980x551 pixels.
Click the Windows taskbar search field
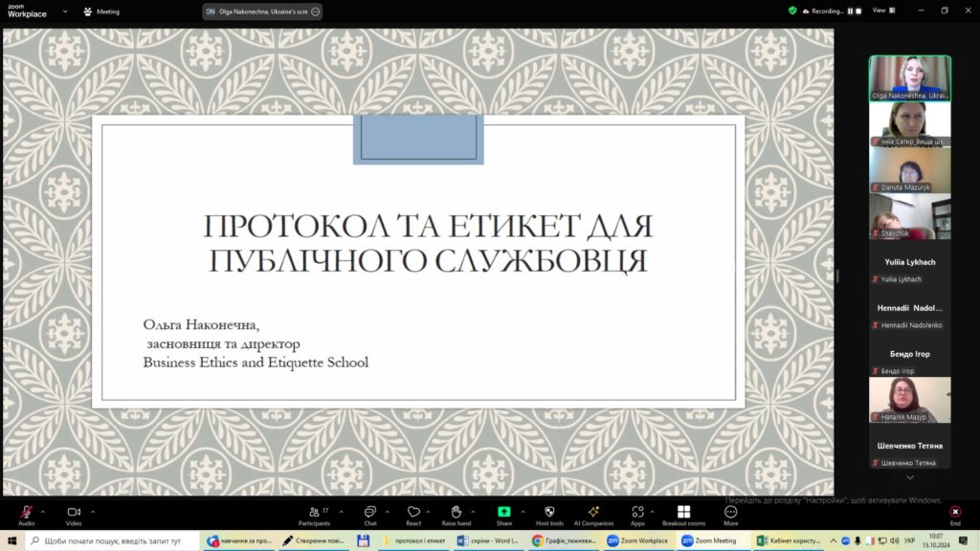113,540
